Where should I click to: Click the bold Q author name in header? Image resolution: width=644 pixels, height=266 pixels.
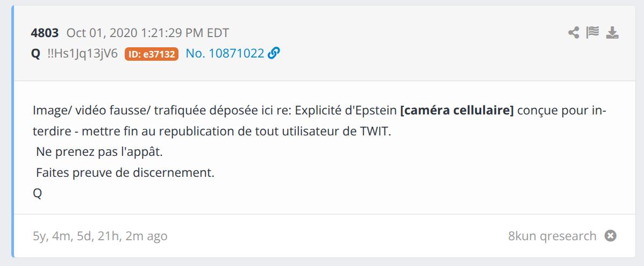coord(36,53)
